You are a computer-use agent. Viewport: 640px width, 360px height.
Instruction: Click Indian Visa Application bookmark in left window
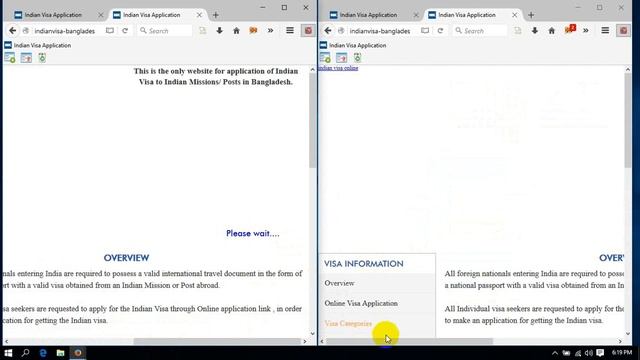[38, 45]
